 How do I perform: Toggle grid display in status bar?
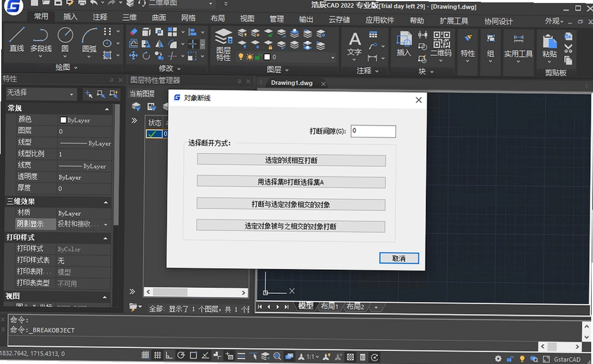pos(158,355)
